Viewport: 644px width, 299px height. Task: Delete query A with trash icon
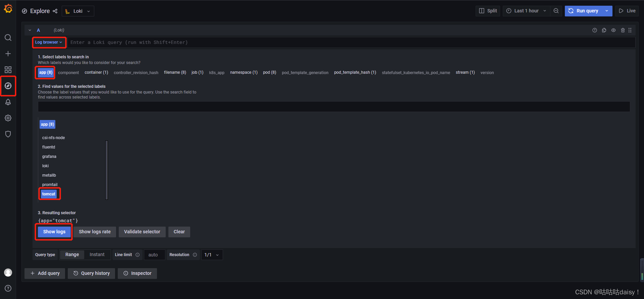623,30
